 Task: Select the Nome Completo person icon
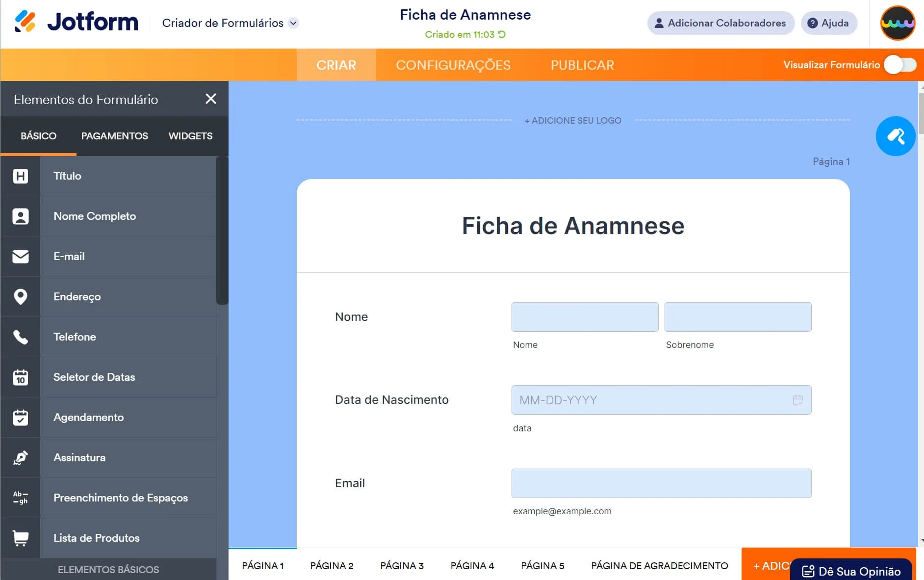[20, 216]
